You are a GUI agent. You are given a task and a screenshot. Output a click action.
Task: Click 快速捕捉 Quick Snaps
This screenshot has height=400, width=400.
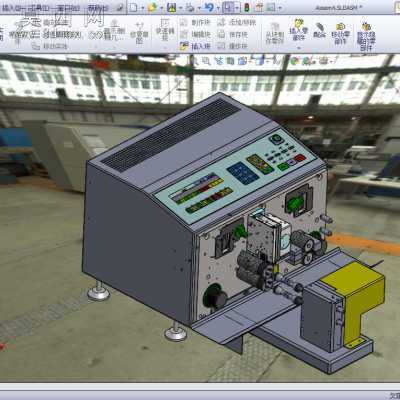click(165, 30)
